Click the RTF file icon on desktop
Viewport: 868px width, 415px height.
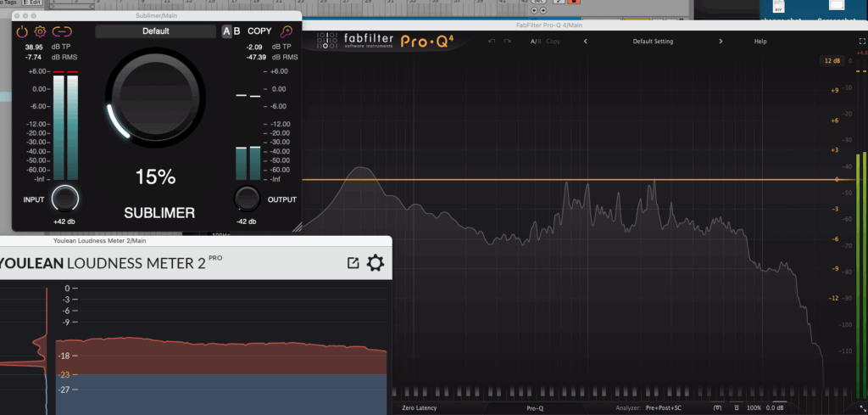pyautogui.click(x=779, y=6)
